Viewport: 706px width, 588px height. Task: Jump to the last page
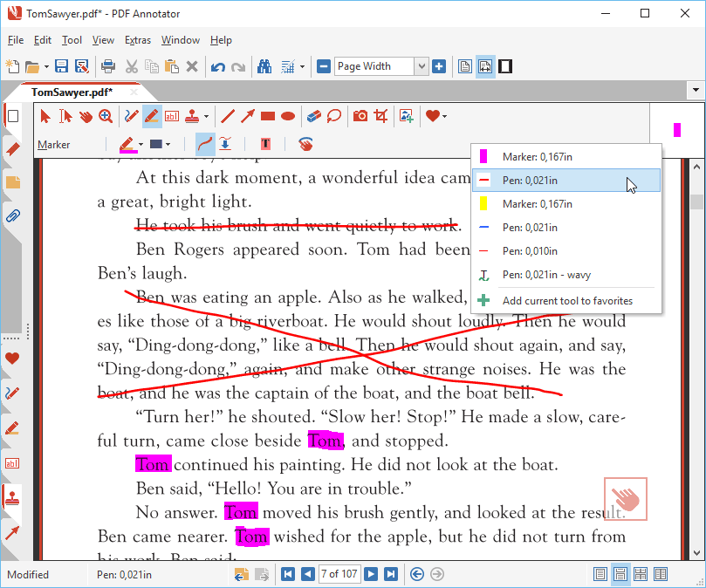point(391,574)
